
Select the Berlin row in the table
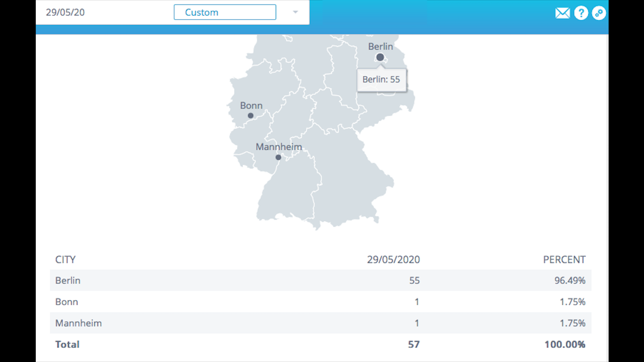point(68,281)
